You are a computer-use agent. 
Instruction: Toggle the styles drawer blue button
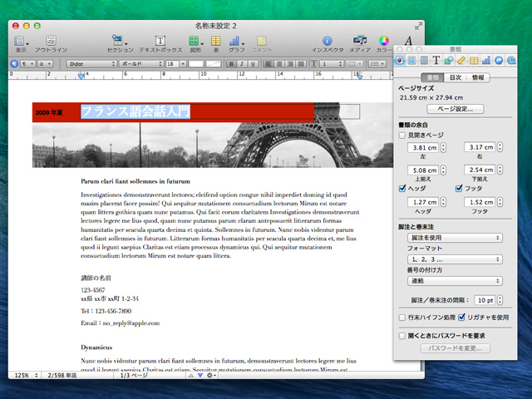14,64
